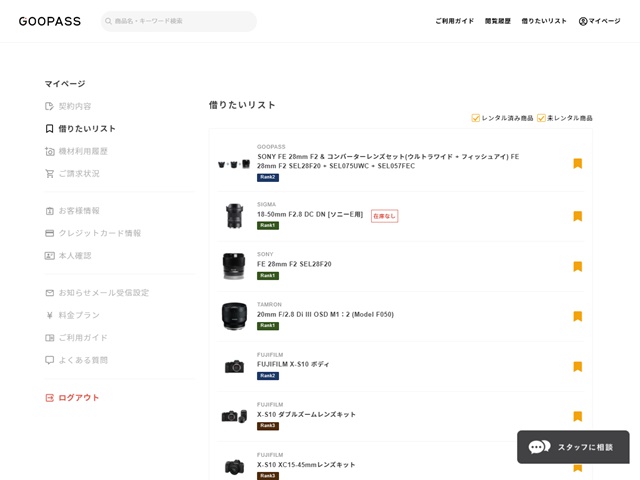Open 閲覧履歴 in top navigation
Viewport: 640px width, 480px height.
[498, 21]
